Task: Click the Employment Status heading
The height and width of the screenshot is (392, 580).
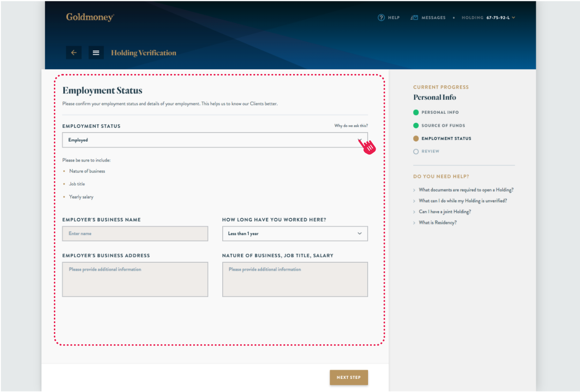Action: coord(102,91)
